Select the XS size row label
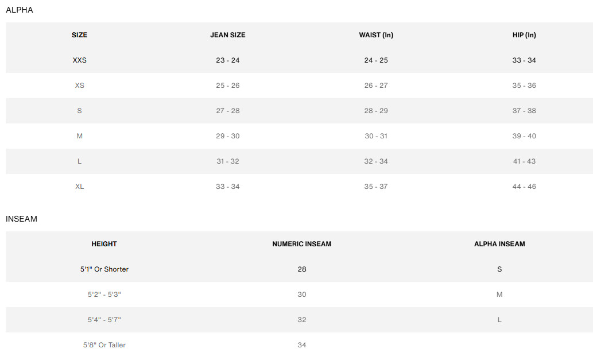 coord(80,86)
